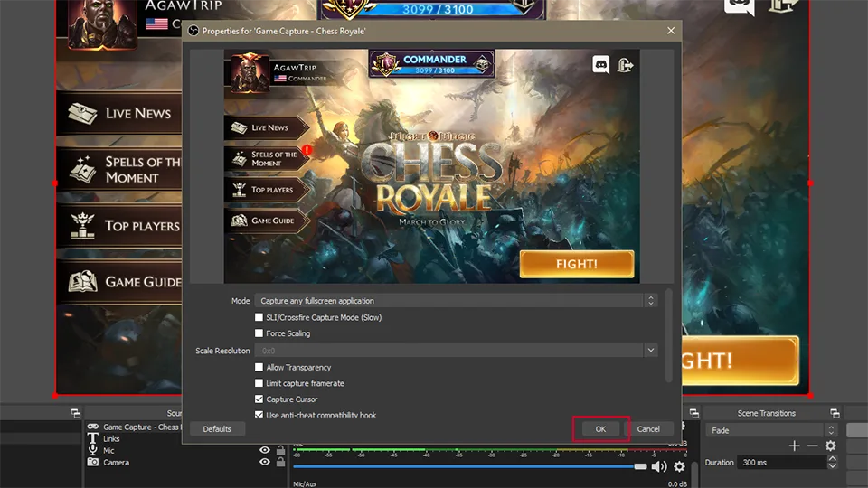Image resolution: width=868 pixels, height=488 pixels.
Task: Enable the Force Scaling checkbox
Action: coord(259,333)
